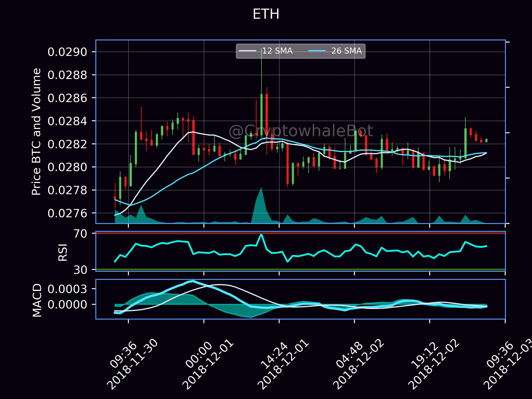Click the red overbought line at RSI 70
This screenshot has height=399, width=532.
pyautogui.click(x=300, y=233)
